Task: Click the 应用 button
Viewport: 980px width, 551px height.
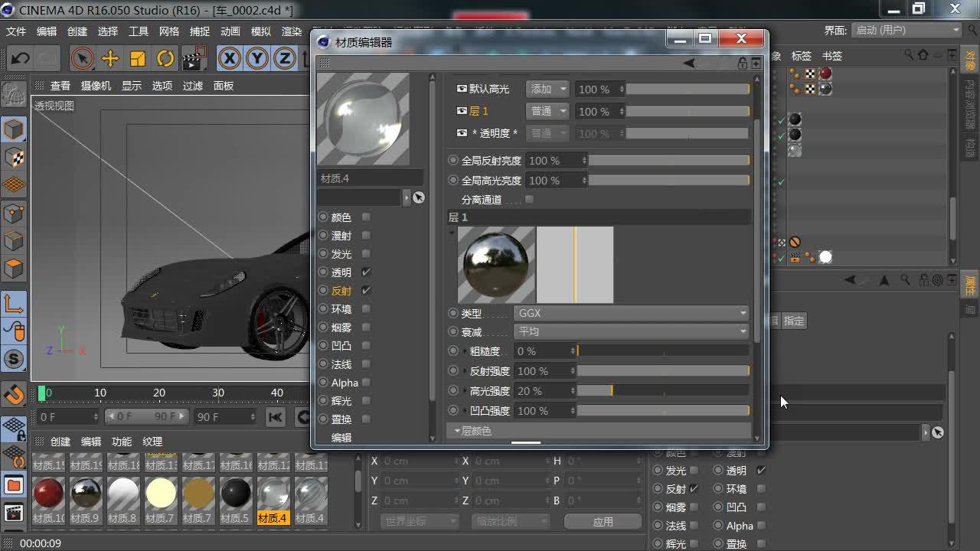Action: pyautogui.click(x=603, y=521)
